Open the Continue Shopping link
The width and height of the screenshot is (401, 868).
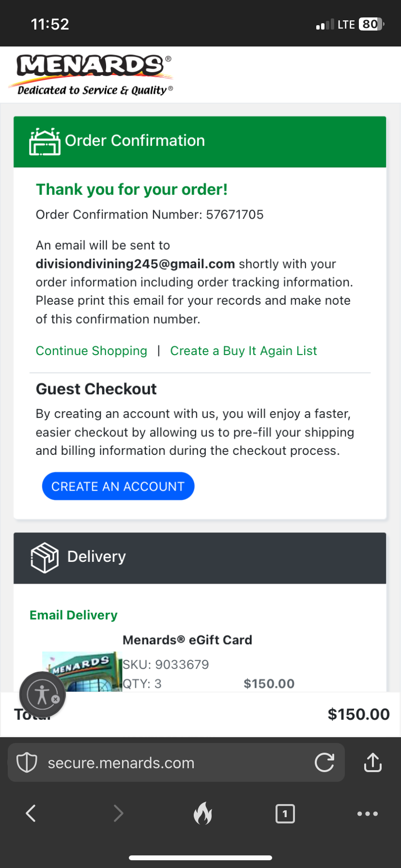(x=92, y=351)
